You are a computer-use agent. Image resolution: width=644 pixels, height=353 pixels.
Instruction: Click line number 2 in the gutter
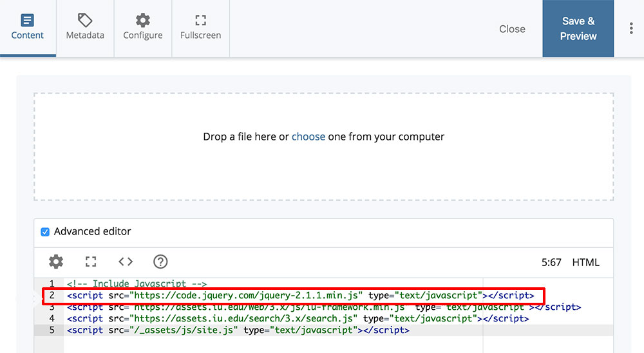pyautogui.click(x=52, y=296)
